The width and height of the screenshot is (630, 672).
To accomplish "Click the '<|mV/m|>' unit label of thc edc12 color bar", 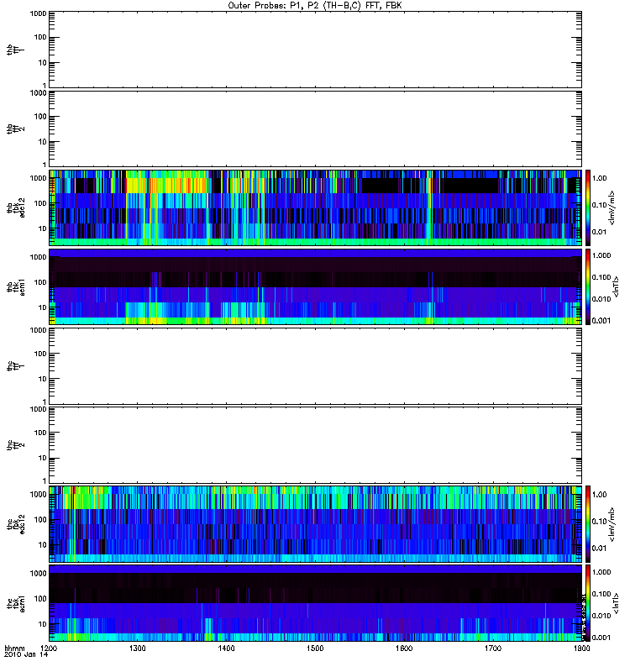I will (612, 523).
